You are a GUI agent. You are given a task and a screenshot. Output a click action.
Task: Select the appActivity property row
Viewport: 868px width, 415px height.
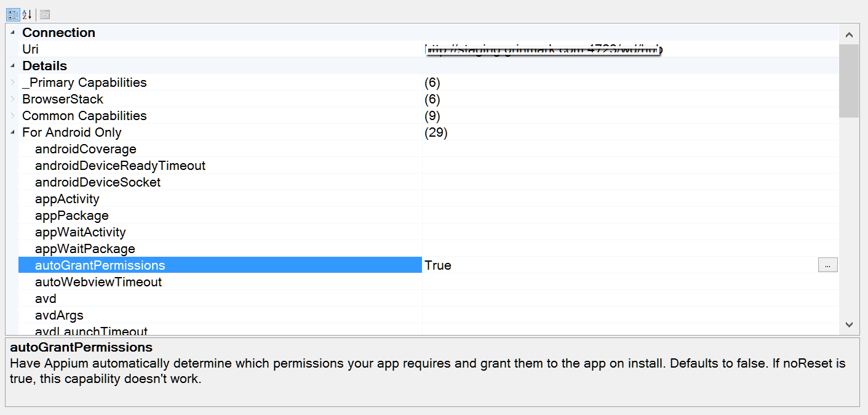67,199
